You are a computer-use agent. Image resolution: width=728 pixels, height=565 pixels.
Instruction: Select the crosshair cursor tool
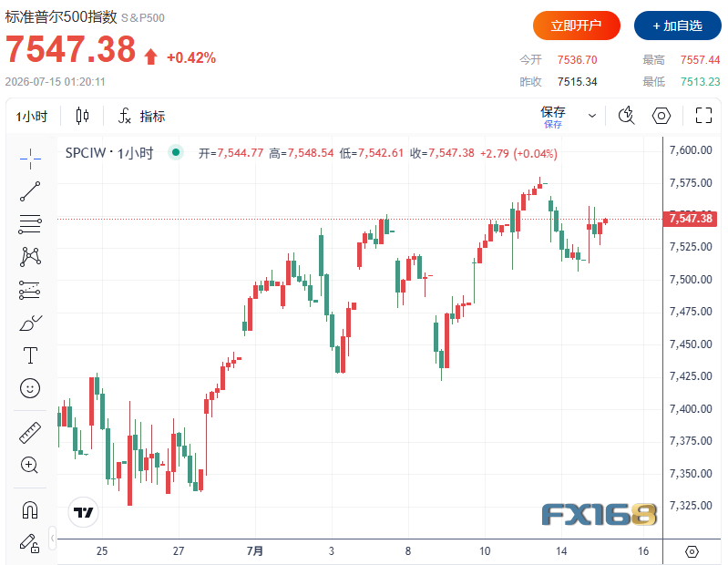point(30,159)
